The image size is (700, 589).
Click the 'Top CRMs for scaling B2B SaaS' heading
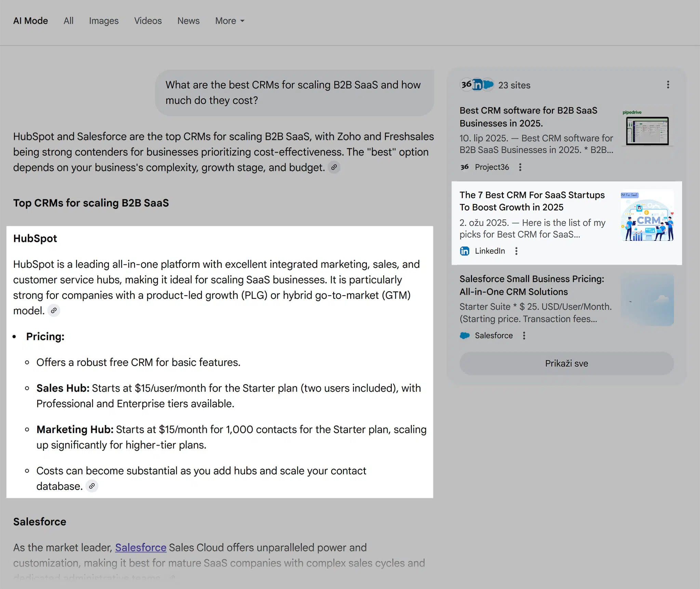pos(91,203)
